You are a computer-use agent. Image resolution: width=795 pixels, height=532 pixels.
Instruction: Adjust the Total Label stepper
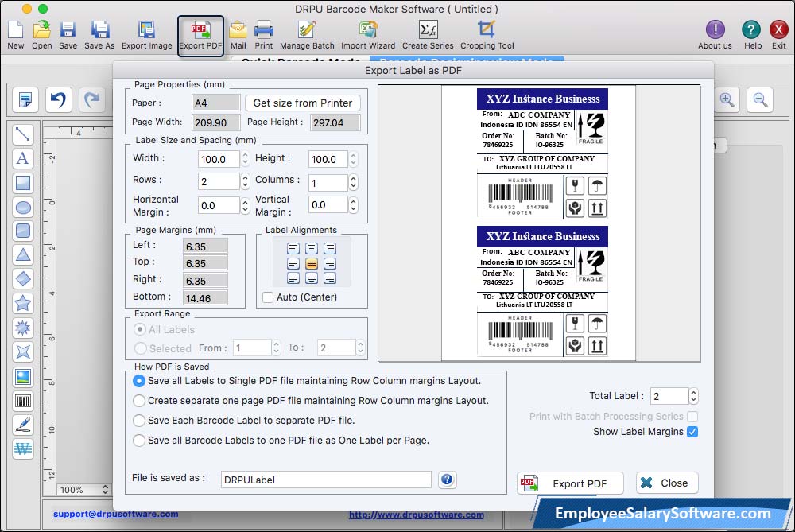pyautogui.click(x=693, y=396)
